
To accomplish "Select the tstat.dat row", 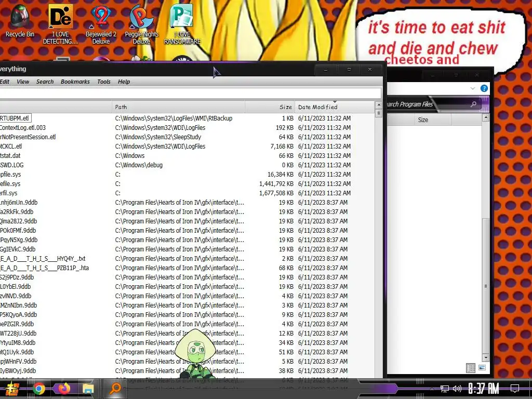I will point(187,155).
